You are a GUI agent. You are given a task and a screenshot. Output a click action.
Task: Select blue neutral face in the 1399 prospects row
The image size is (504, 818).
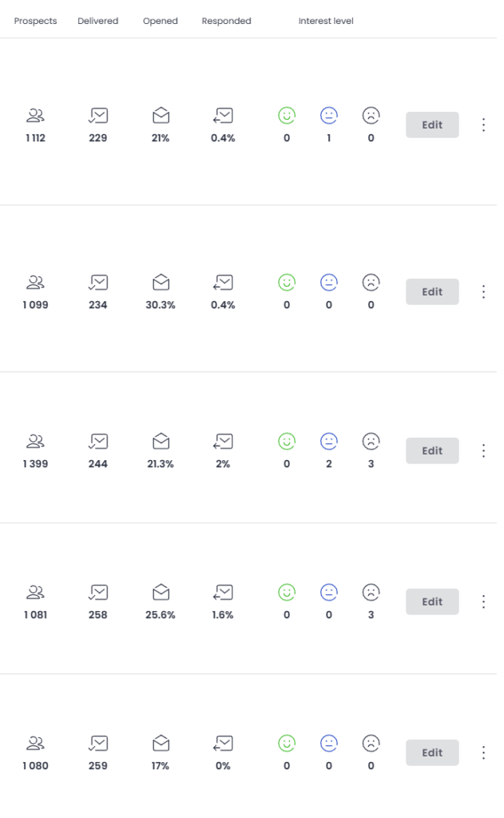pos(329,441)
